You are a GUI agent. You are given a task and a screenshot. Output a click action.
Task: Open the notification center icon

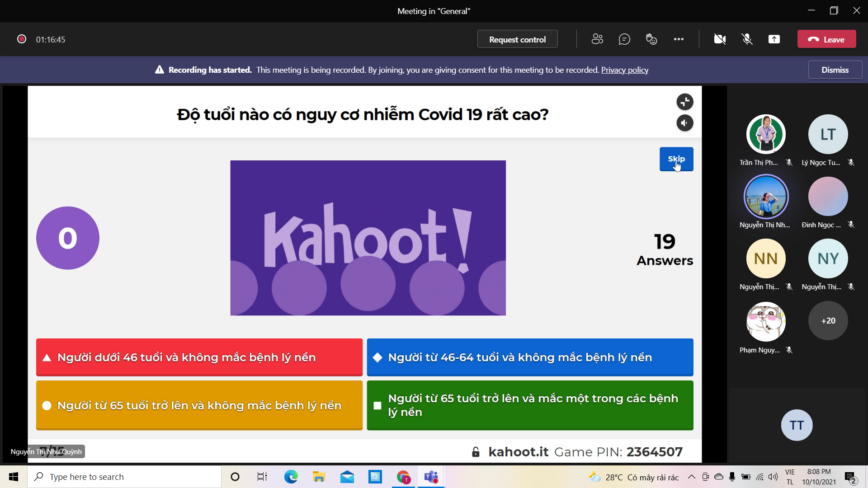(850, 477)
